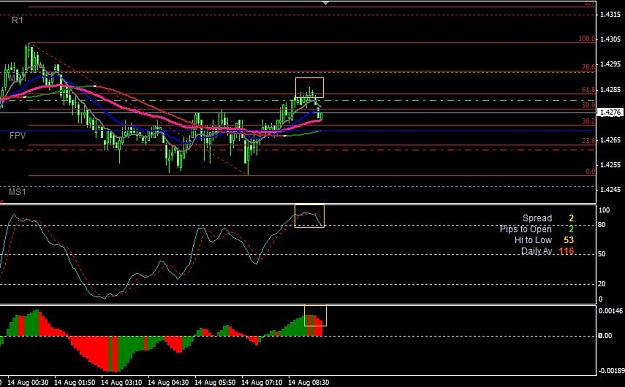Click the 14 Aug 04:30 time label

(x=168, y=382)
